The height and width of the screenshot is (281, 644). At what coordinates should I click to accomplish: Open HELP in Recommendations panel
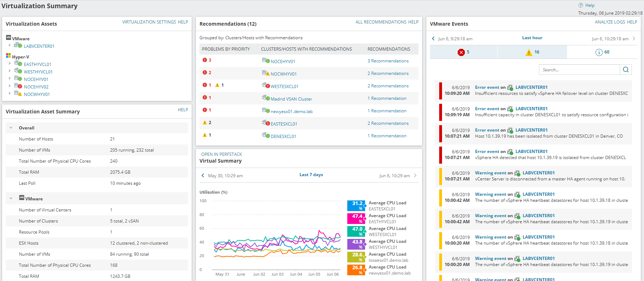point(413,22)
